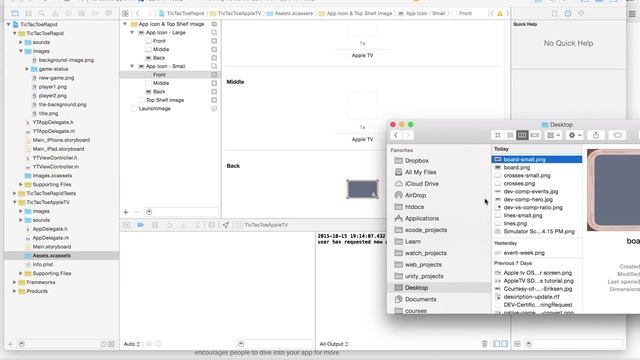Viewport: 640px width, 360px height.
Task: Go back in editor history
Action: pos(138,13)
